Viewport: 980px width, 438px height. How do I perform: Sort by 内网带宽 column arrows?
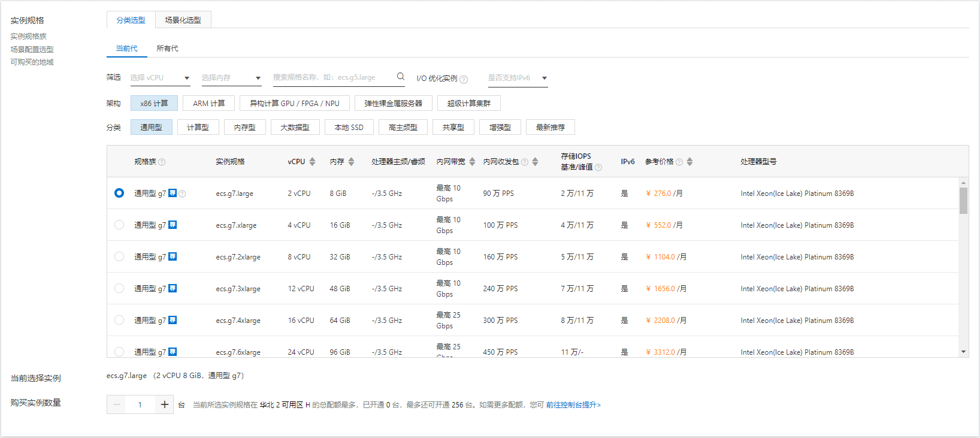[x=472, y=162]
